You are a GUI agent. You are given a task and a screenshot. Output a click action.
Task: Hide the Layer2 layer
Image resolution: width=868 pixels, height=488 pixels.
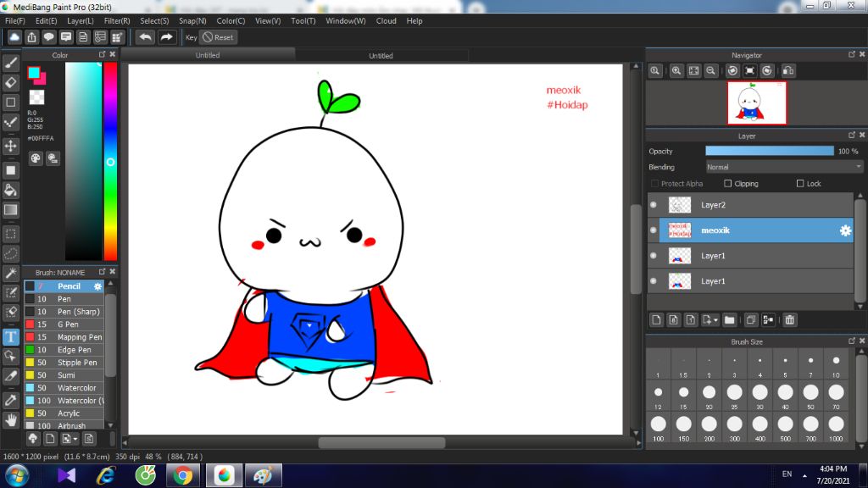tap(654, 205)
